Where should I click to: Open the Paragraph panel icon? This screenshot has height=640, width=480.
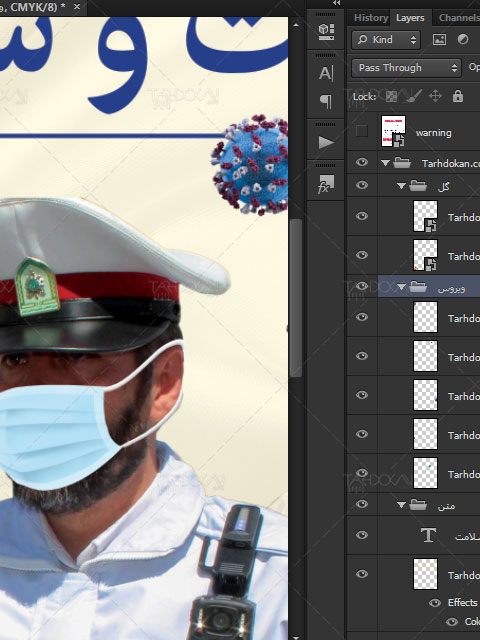point(326,101)
